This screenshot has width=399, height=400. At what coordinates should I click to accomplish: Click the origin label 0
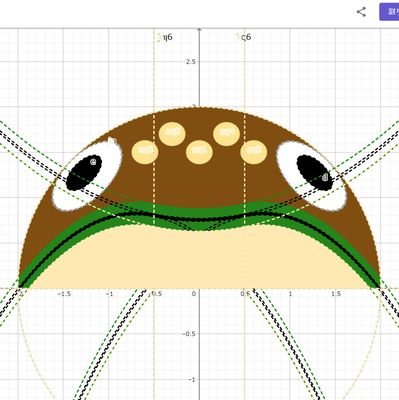click(194, 294)
